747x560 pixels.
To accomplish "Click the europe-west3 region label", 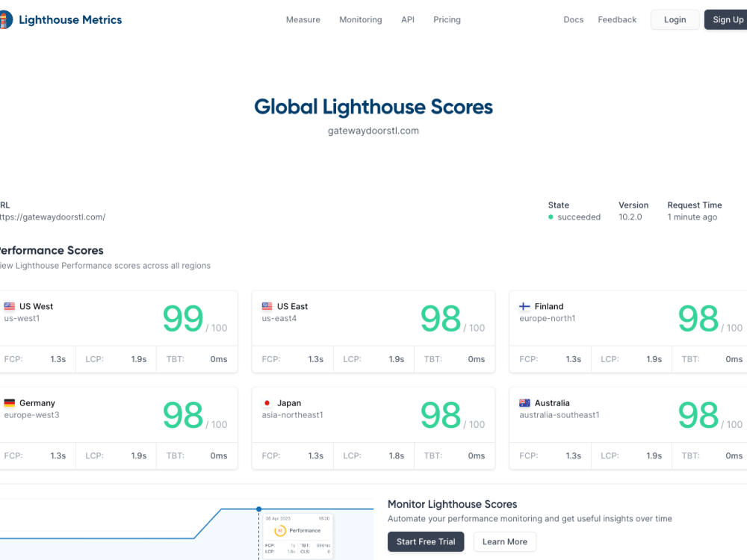I will (32, 414).
